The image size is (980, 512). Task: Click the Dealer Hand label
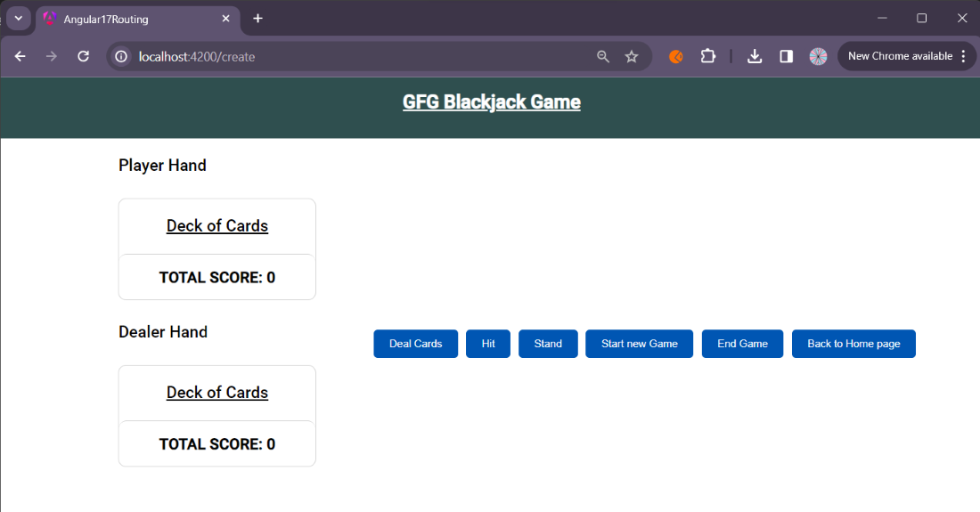pyautogui.click(x=163, y=332)
